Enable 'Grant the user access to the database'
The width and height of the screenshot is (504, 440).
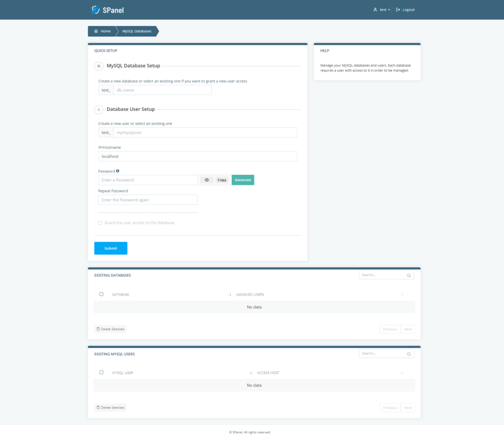[100, 223]
